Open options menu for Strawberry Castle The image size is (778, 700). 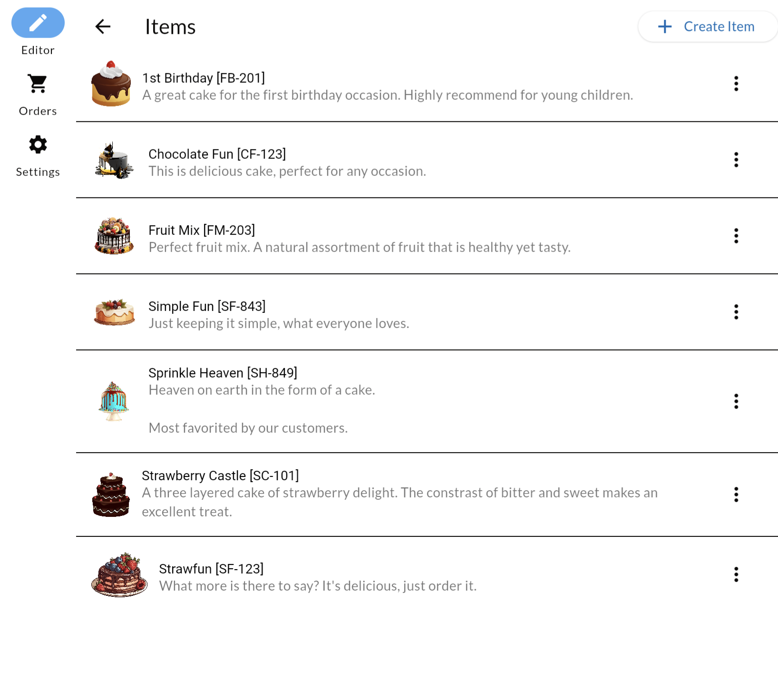(x=736, y=495)
